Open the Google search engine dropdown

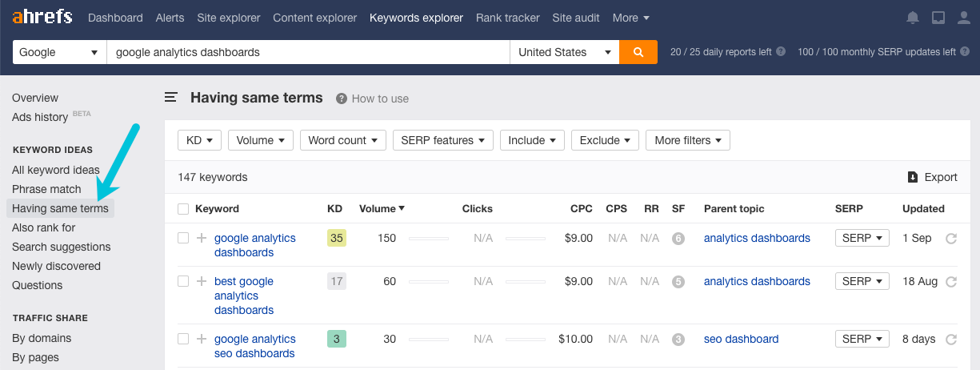coord(59,52)
